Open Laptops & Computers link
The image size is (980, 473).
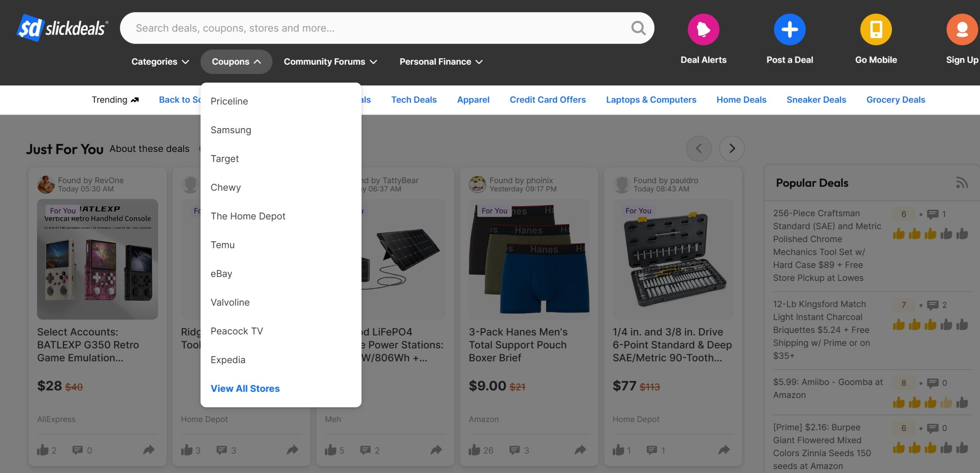coord(651,100)
